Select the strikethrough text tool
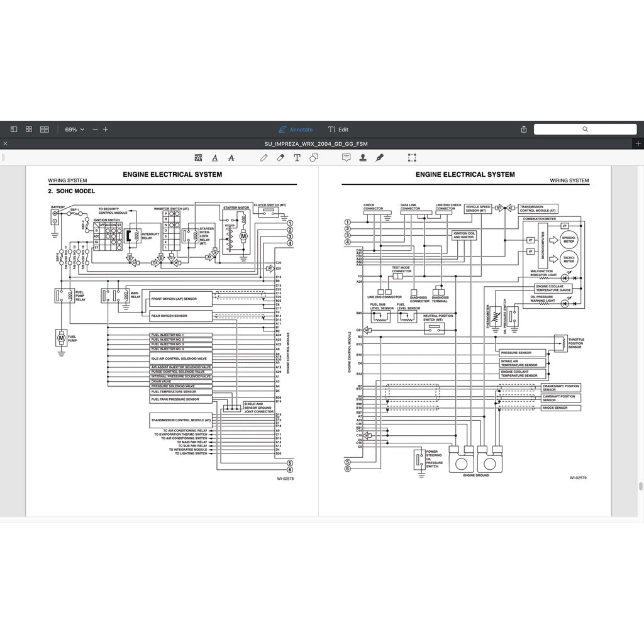The image size is (644, 644). click(231, 158)
